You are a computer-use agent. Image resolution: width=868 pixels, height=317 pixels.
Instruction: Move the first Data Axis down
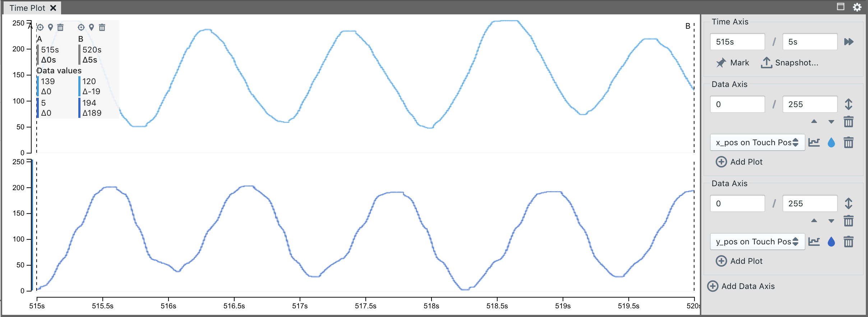tap(831, 122)
